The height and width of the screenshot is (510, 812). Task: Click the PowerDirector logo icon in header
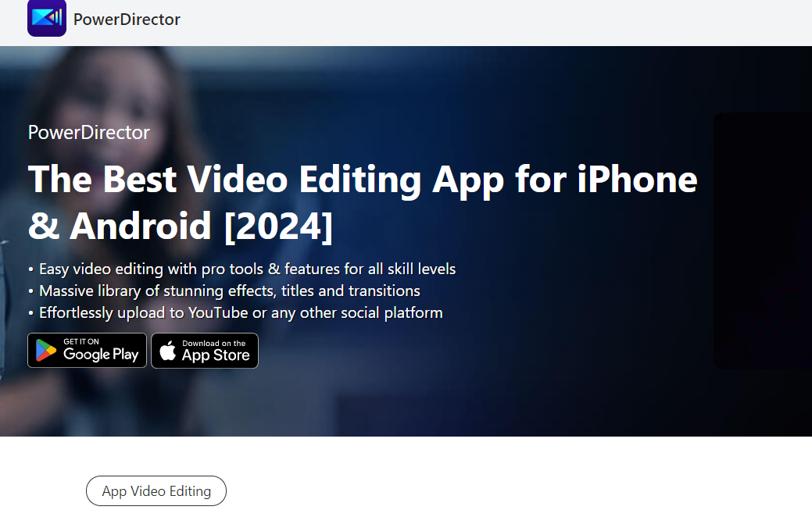(x=47, y=18)
